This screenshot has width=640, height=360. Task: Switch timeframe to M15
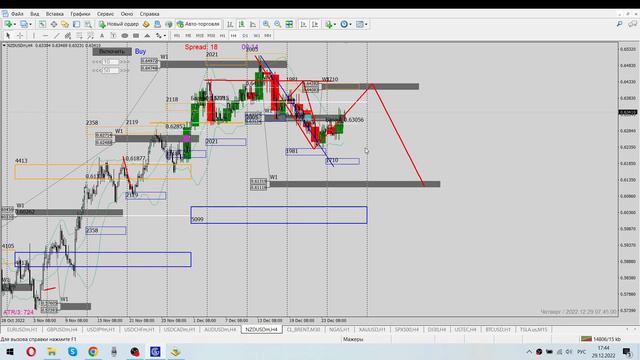pyautogui.click(x=200, y=36)
